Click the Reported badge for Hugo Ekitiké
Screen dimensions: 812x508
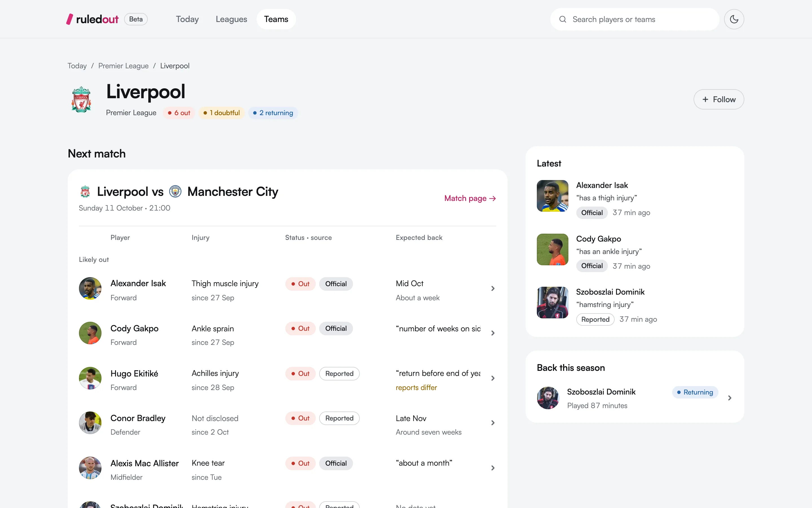coord(339,374)
